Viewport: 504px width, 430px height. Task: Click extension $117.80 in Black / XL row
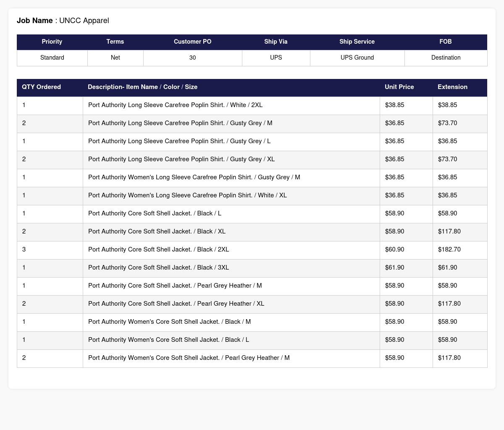point(460,232)
